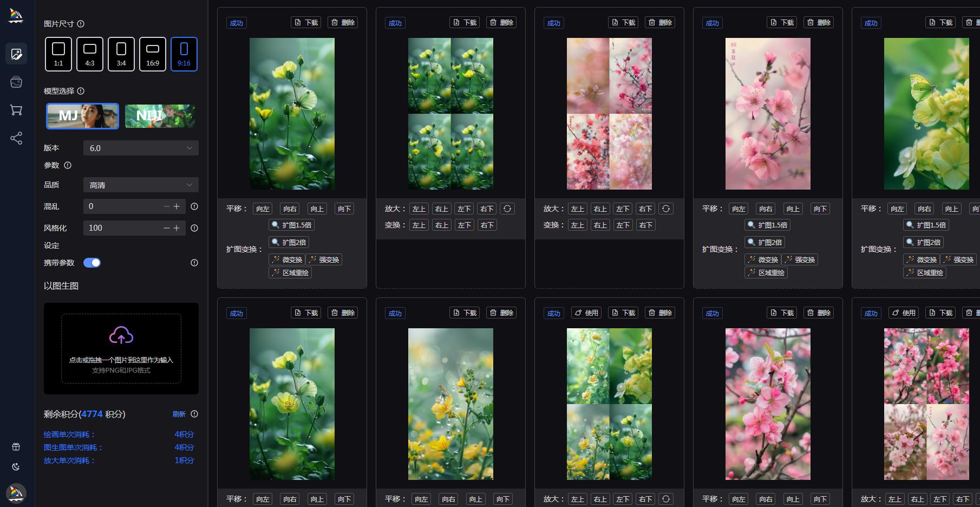Download the first yellow flower image
The height and width of the screenshot is (507, 980).
point(306,22)
